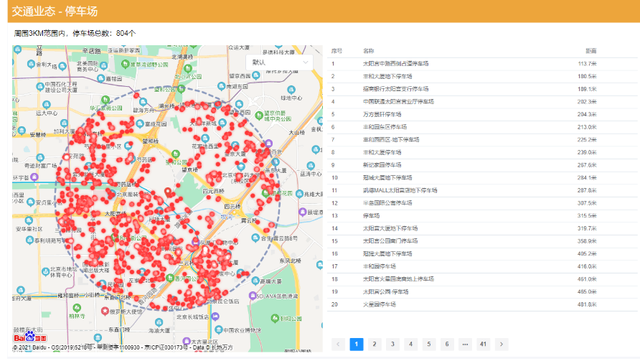Select row 20 火星园停车场
Image resolution: width=640 pixels, height=361 pixels.
coord(482,304)
